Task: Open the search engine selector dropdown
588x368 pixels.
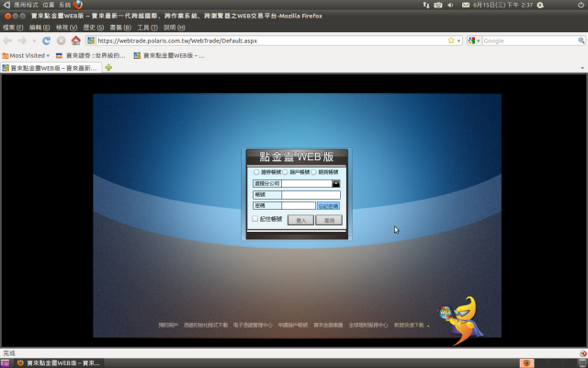Action: click(x=474, y=40)
